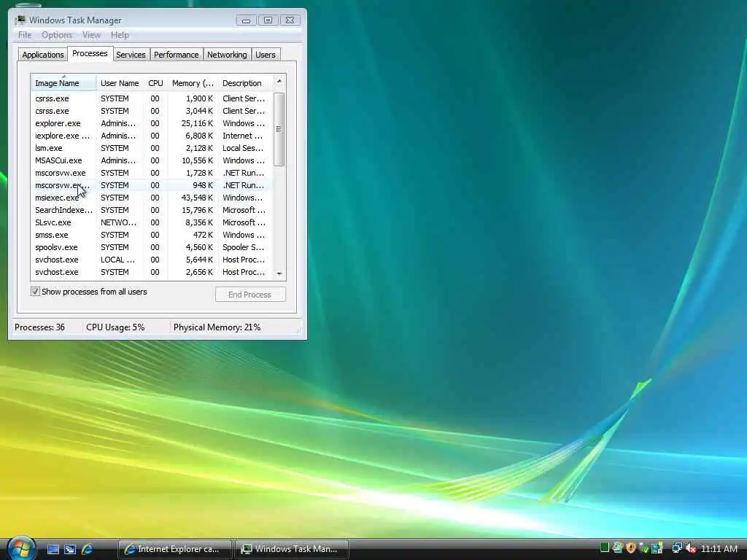
Task: Open the Windows Start orb
Action: click(x=21, y=548)
